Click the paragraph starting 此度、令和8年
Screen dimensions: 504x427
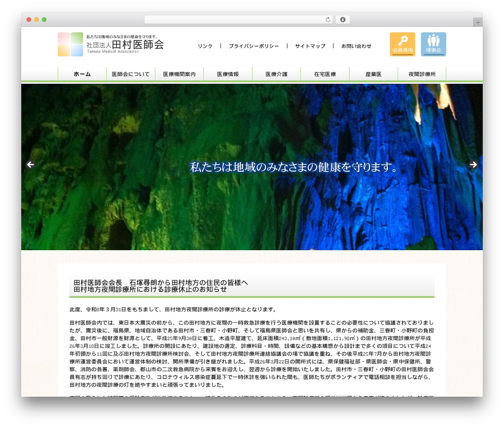174,310
